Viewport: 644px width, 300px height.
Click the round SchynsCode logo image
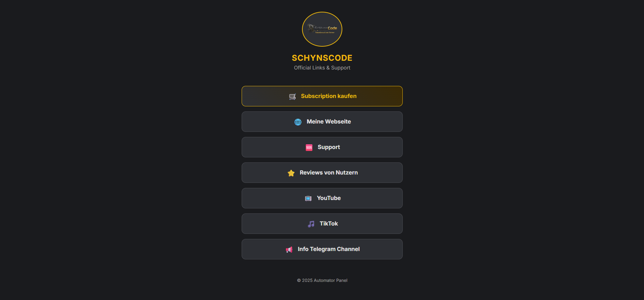322,29
